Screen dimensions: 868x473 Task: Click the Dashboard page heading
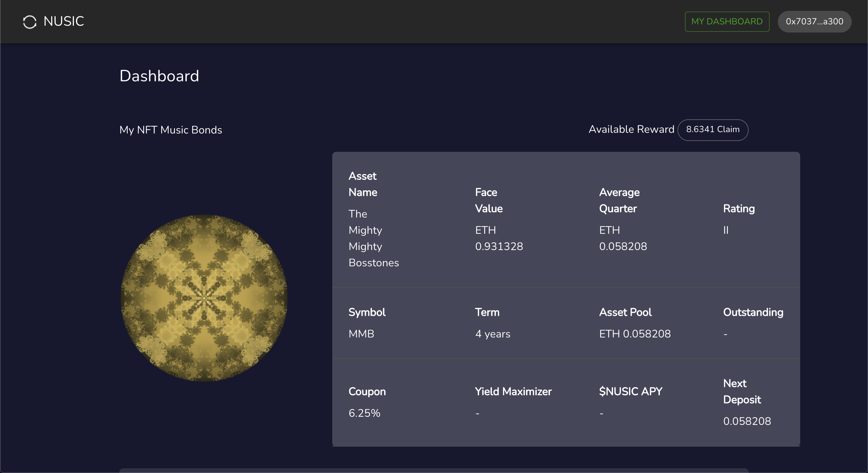[x=159, y=76]
